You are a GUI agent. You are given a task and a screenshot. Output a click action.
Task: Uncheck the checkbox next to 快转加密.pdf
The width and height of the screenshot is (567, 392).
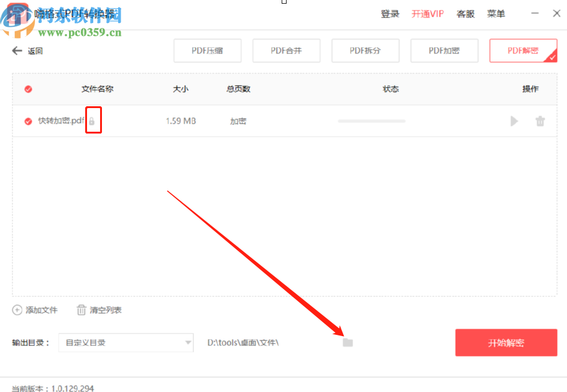28,121
